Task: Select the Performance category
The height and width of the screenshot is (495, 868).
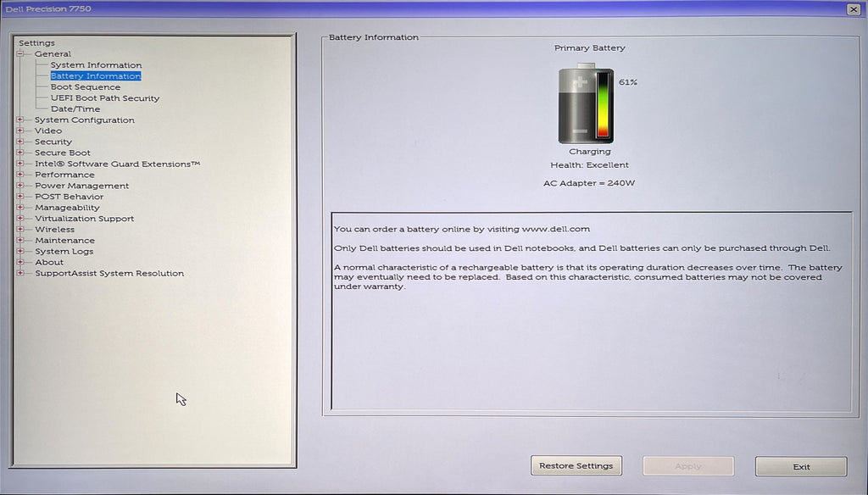Action: pos(64,175)
